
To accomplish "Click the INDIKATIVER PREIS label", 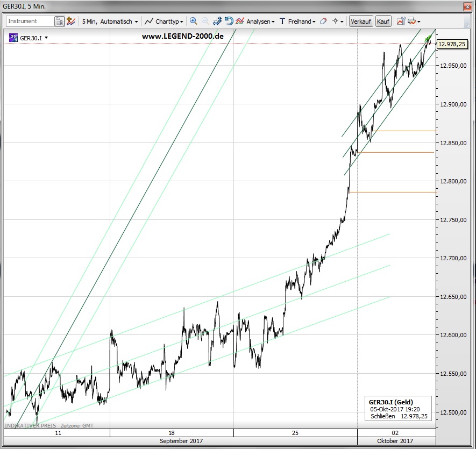I will (30, 426).
